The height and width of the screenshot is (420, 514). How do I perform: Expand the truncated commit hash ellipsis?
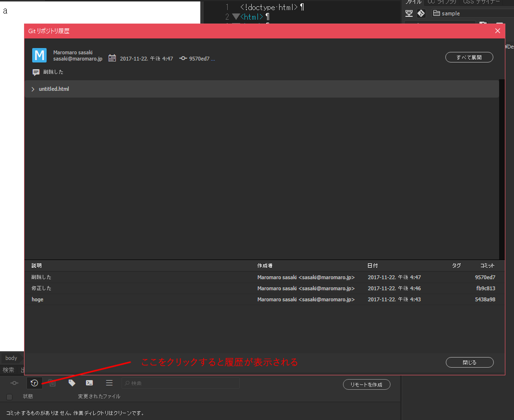click(x=213, y=59)
